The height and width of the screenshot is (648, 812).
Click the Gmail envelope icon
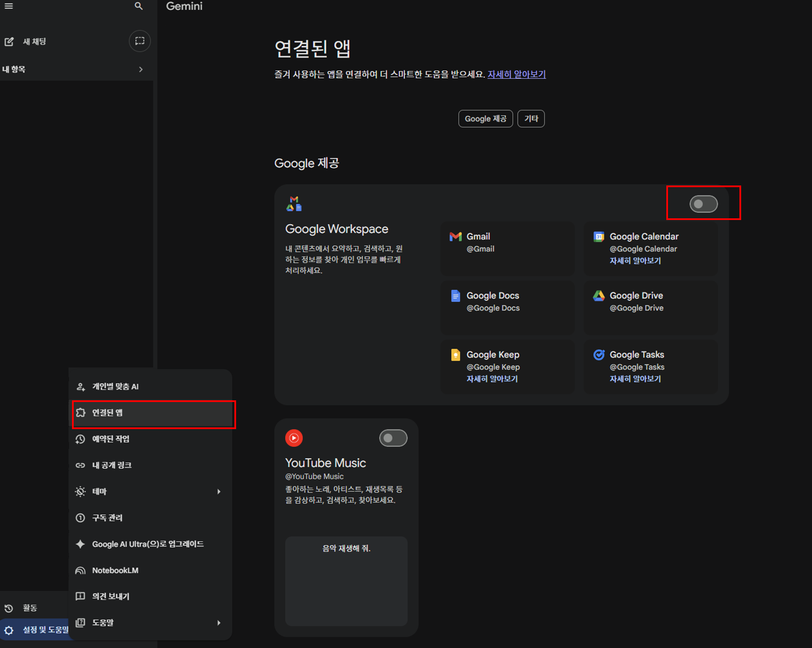[456, 237]
